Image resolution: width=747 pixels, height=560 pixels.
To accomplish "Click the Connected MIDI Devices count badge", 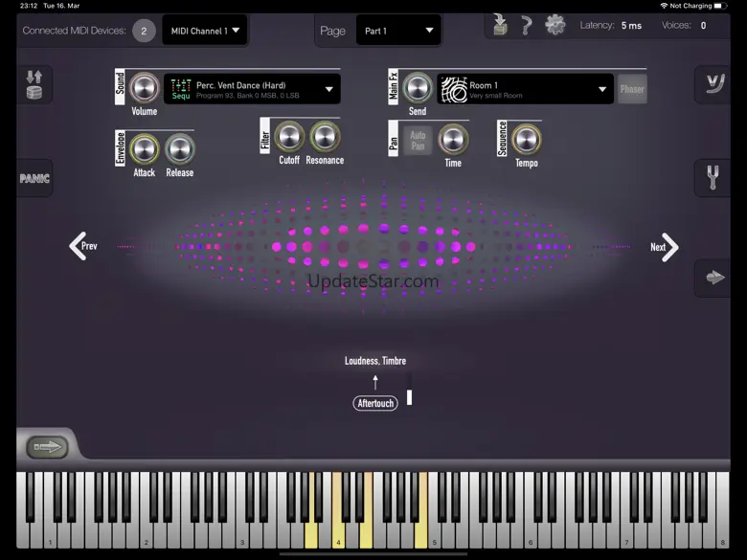I will pos(144,31).
